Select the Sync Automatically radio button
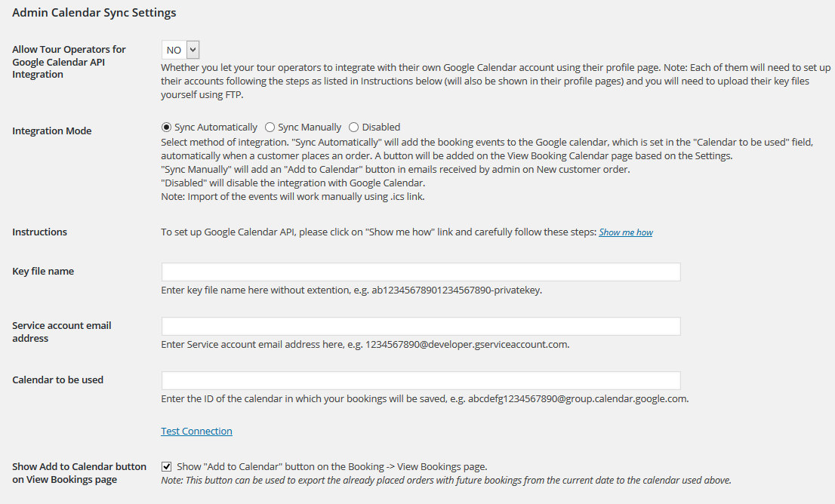This screenshot has width=835, height=504. point(167,128)
